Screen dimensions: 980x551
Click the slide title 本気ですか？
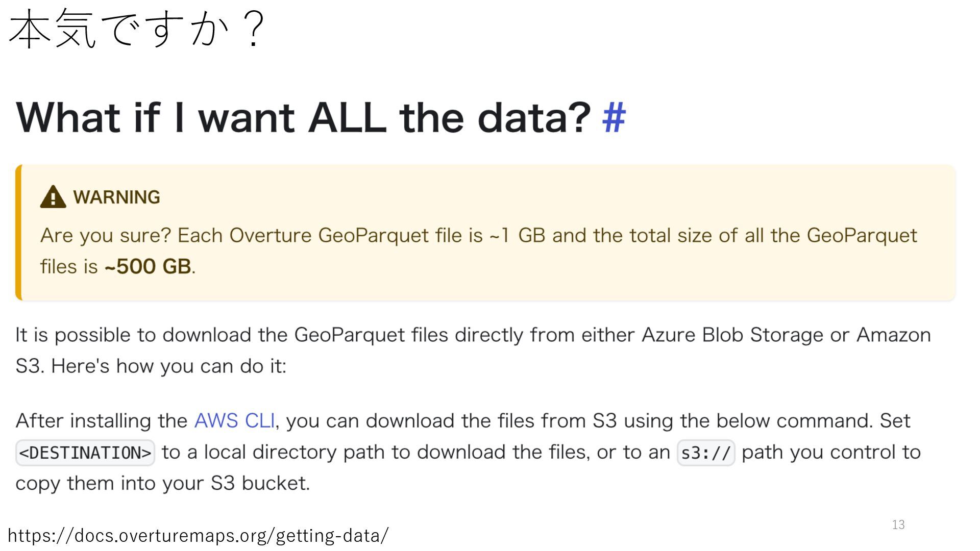[137, 30]
